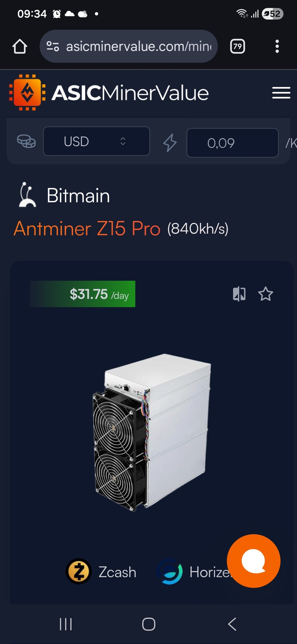
Task: Open the hamburger navigation menu
Action: (x=281, y=93)
